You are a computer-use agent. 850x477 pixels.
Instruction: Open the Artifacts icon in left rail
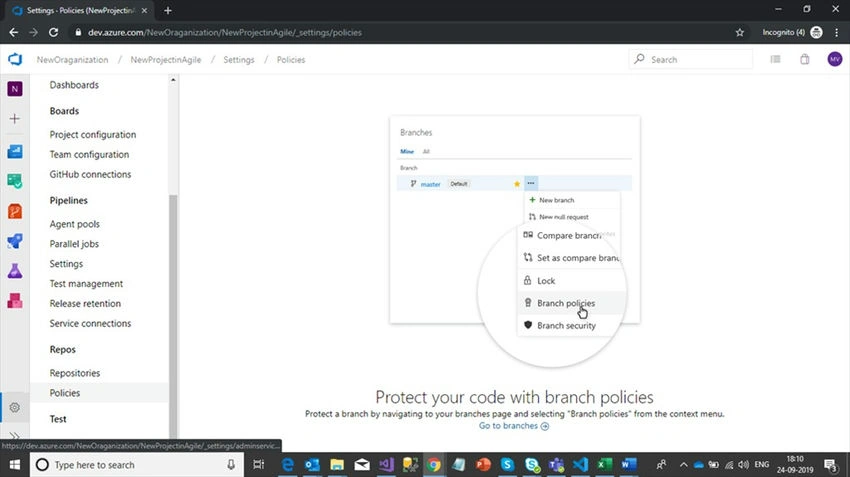pos(15,300)
